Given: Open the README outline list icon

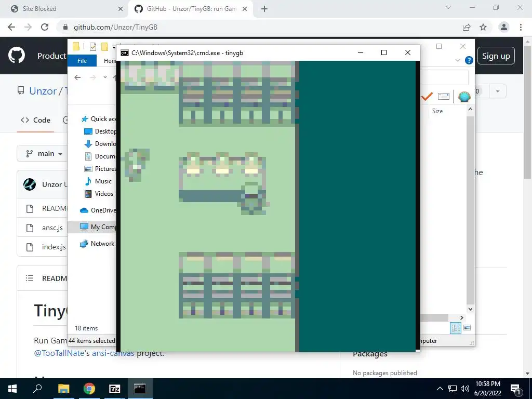Looking at the screenshot, I should point(30,278).
